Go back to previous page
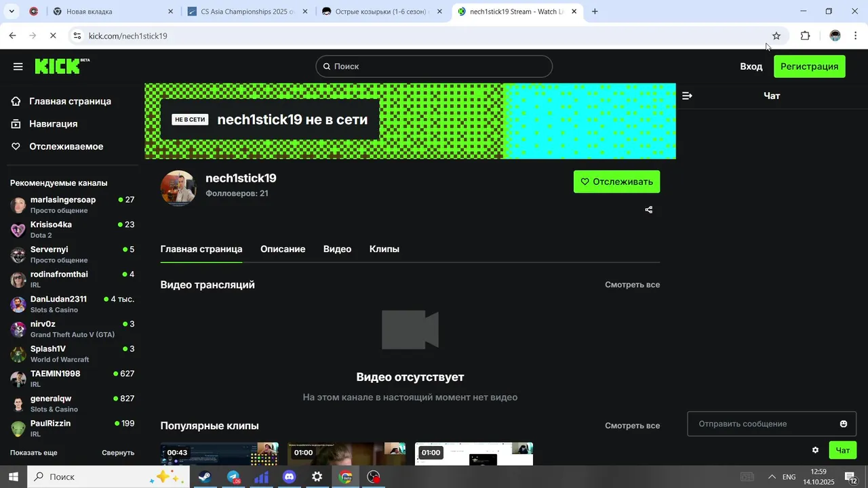This screenshot has height=488, width=868. [x=12, y=36]
